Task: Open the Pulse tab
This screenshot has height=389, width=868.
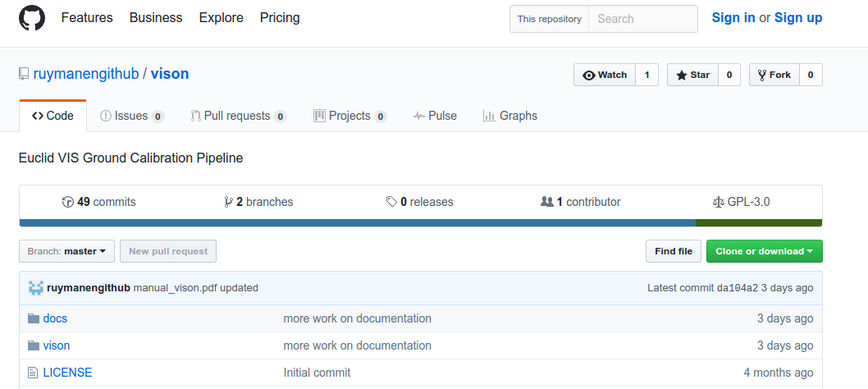Action: [435, 116]
